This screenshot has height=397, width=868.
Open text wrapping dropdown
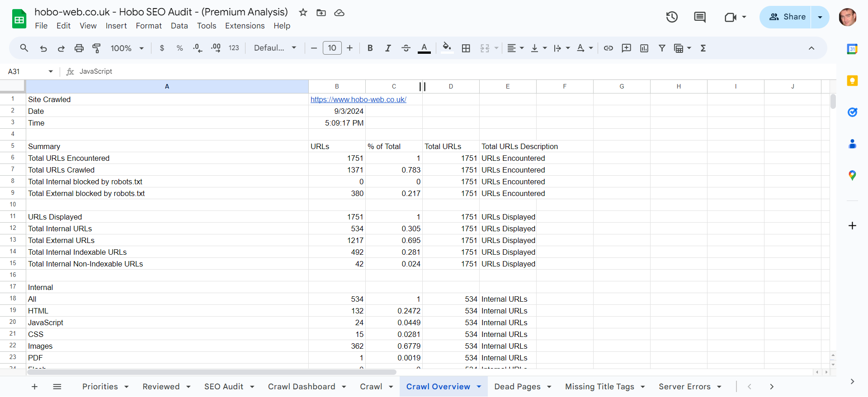[561, 48]
